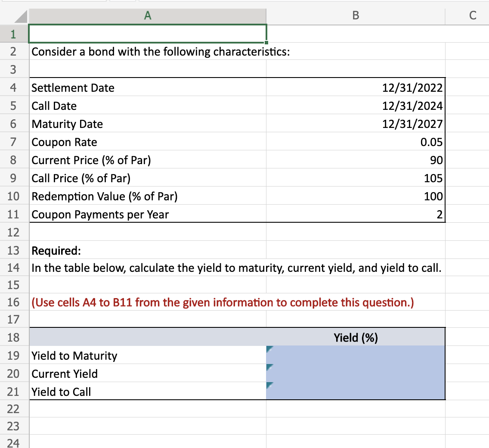Select the 'Call Date' label cell

(x=148, y=106)
